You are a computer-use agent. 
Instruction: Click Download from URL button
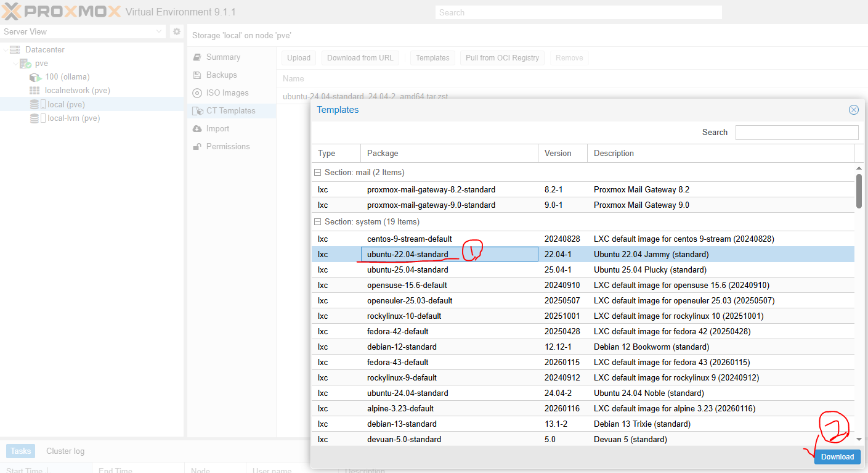[x=360, y=58]
